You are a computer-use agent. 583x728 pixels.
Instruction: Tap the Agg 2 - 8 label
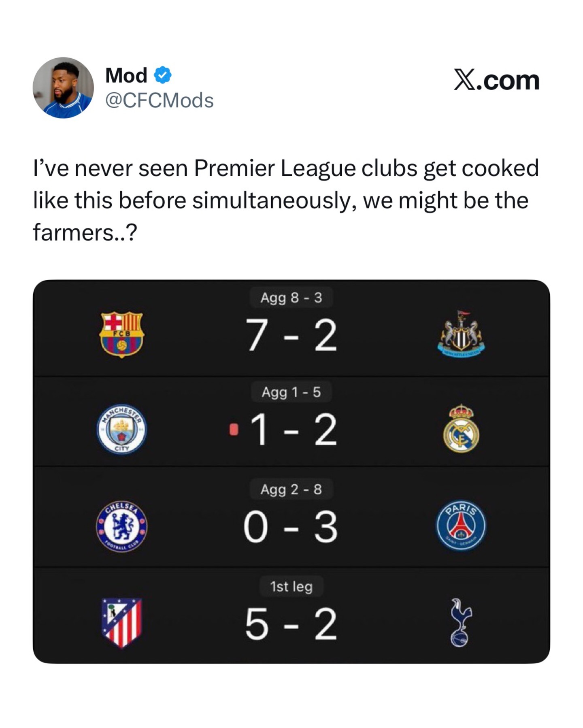tap(291, 489)
